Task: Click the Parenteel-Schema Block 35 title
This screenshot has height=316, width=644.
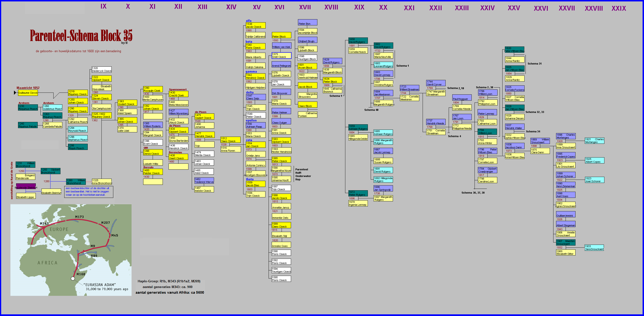Action: (81, 36)
